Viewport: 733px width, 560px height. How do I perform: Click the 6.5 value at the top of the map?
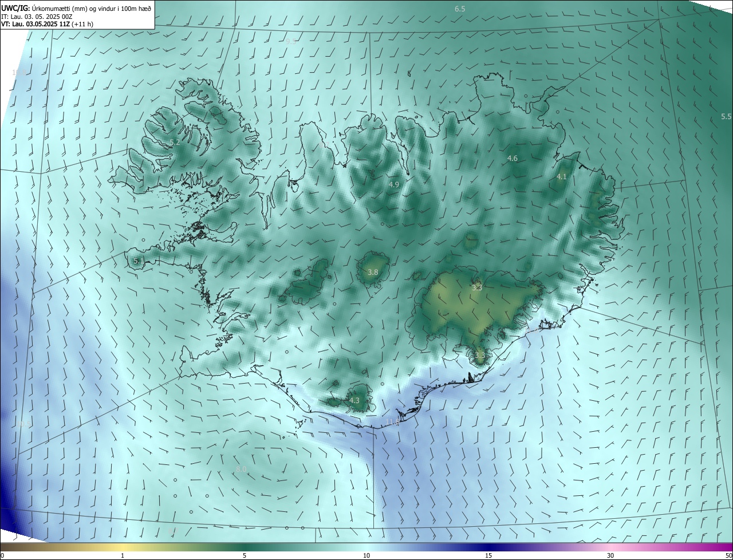460,9
